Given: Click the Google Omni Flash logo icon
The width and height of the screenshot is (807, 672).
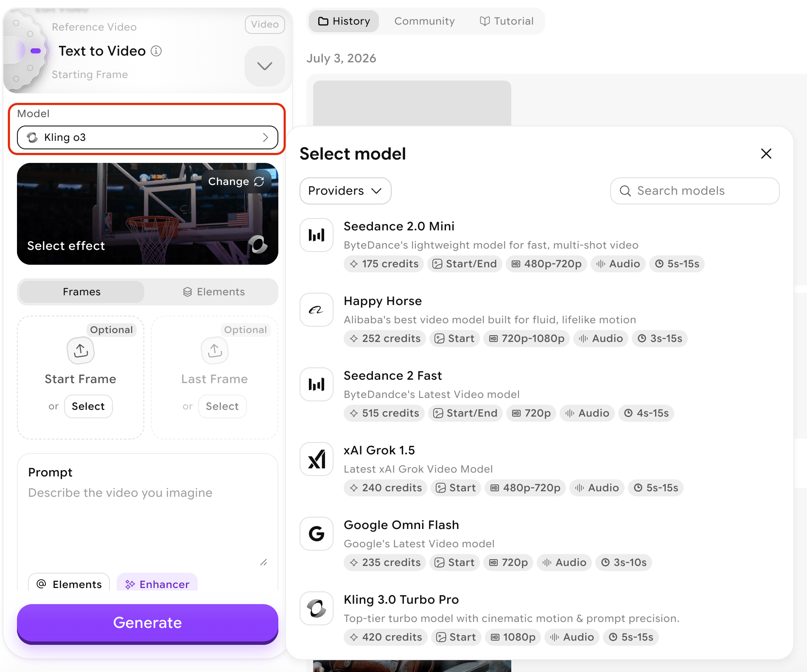Looking at the screenshot, I should [x=317, y=534].
